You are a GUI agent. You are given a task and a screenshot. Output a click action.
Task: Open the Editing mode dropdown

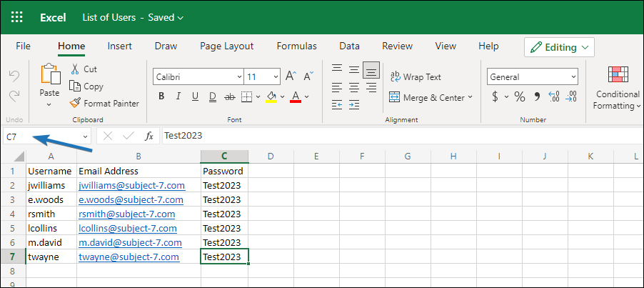(559, 47)
